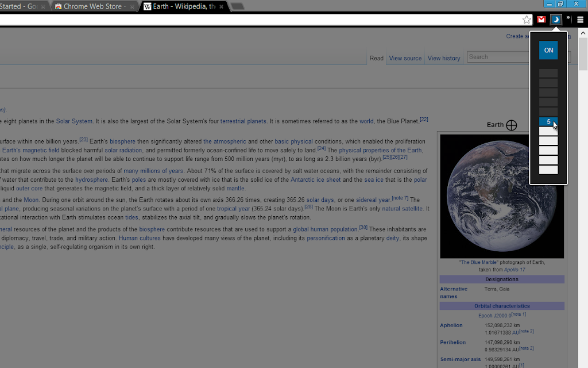Open physical properties of the Earth link
This screenshot has height=368, width=588.
click(381, 150)
